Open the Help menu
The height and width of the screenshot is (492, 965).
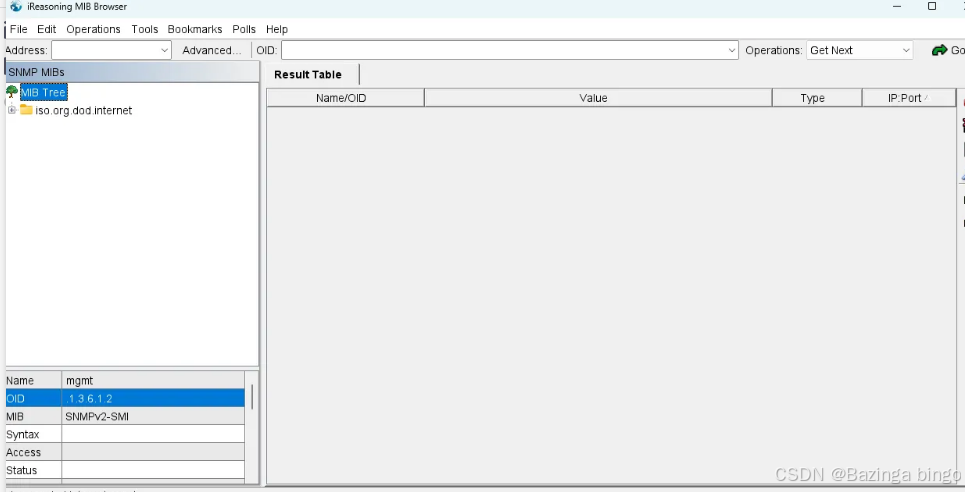pyautogui.click(x=277, y=29)
